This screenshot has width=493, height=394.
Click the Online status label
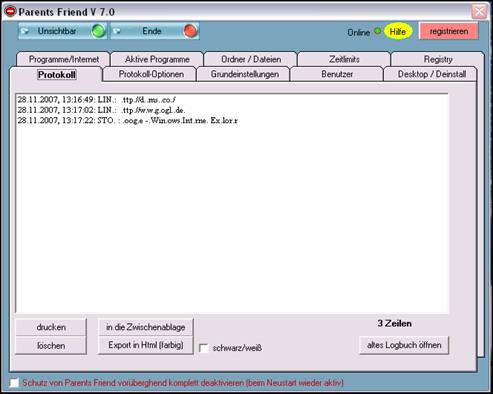(358, 32)
